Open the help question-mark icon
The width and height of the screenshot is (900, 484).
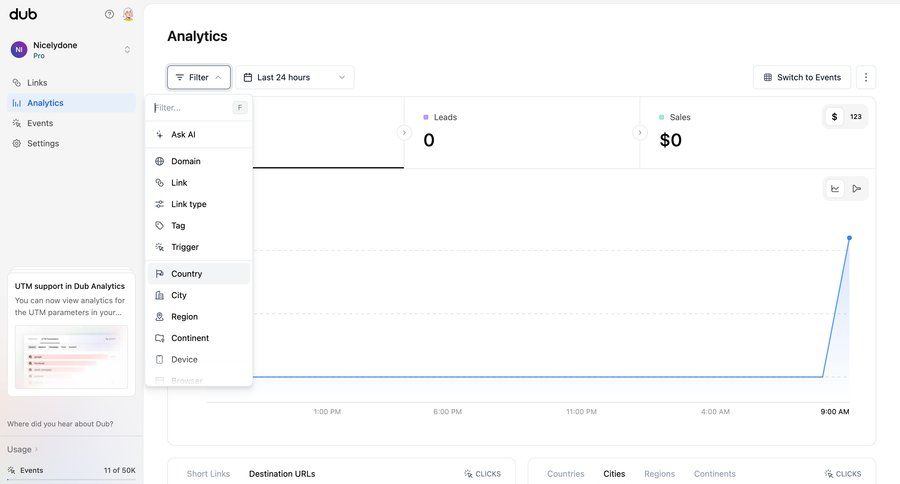point(109,14)
